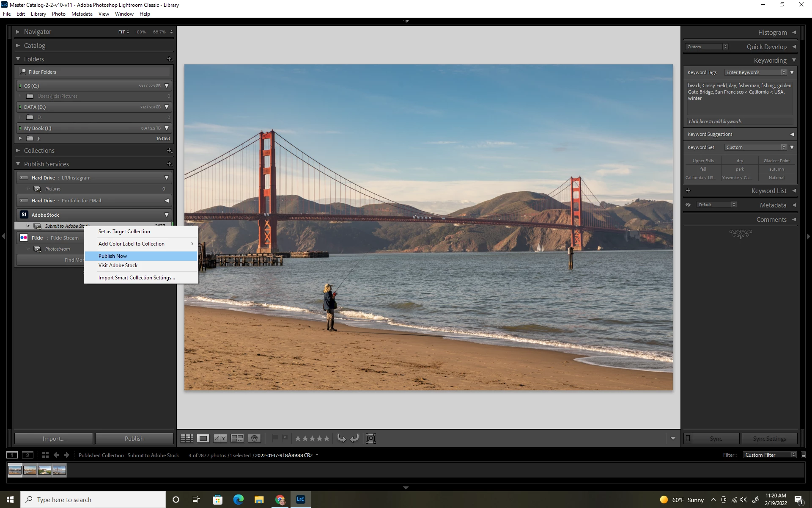
Task: Open Survey view from toolbar
Action: (237, 439)
